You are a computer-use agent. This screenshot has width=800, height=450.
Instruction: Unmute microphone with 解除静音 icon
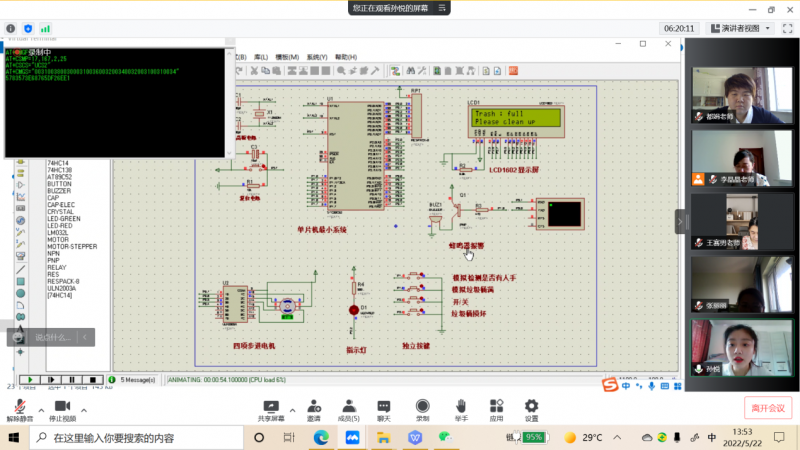click(20, 406)
